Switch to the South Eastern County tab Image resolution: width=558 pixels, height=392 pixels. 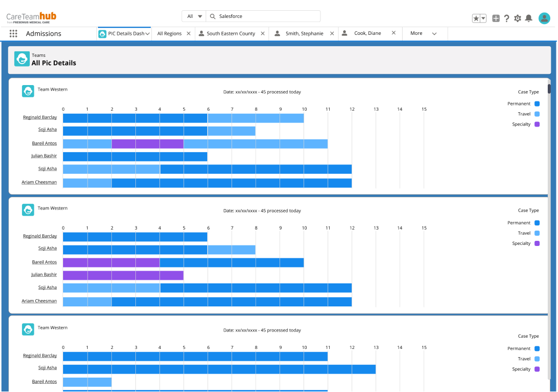click(231, 34)
